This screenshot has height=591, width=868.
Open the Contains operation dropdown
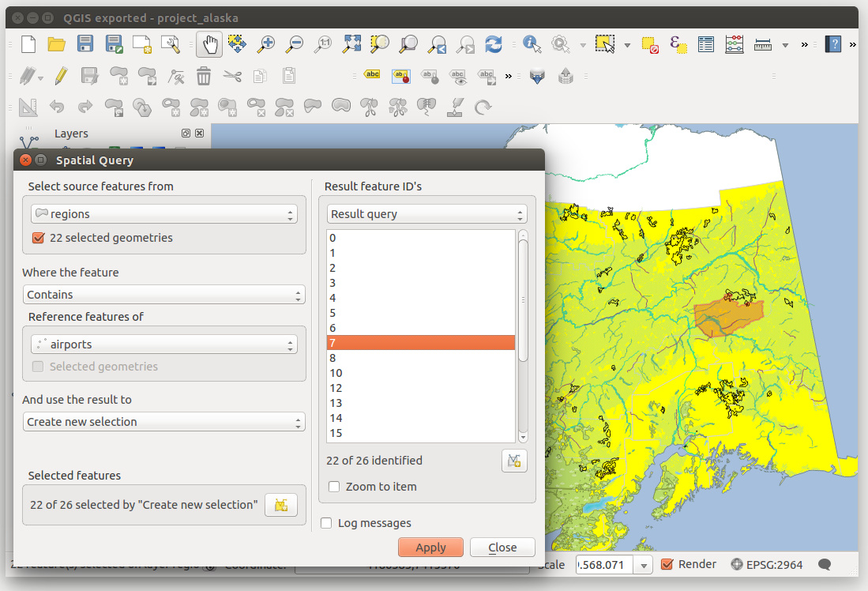164,295
